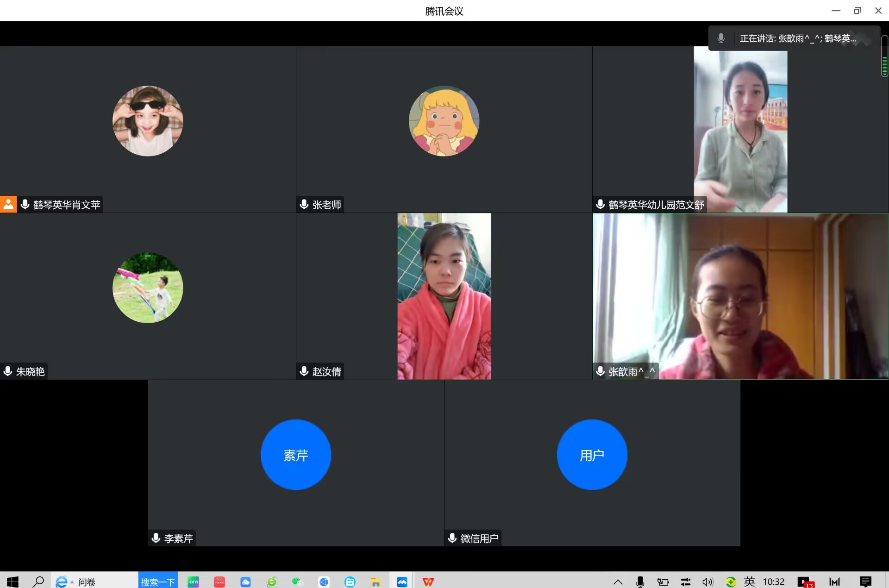Open the blue globe browser taskbar icon

(x=324, y=582)
